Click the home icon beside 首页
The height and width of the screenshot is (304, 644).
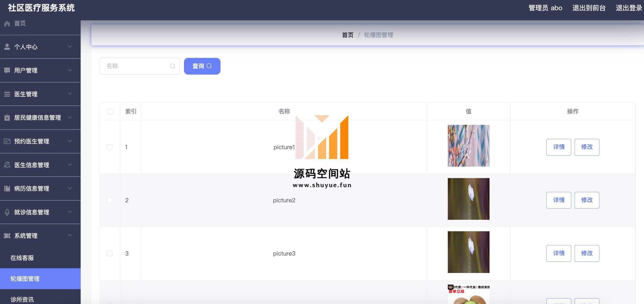7,23
